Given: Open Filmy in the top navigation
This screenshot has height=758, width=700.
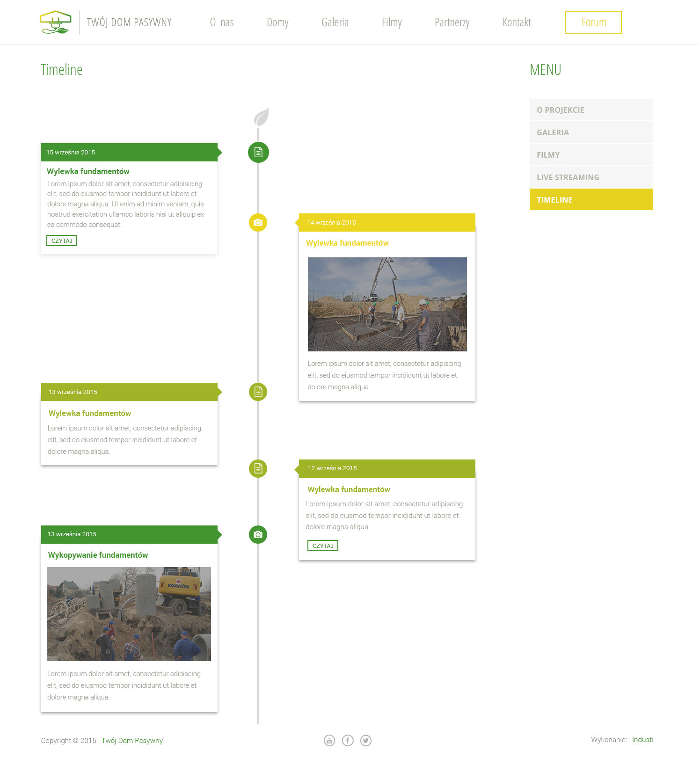Looking at the screenshot, I should point(392,22).
